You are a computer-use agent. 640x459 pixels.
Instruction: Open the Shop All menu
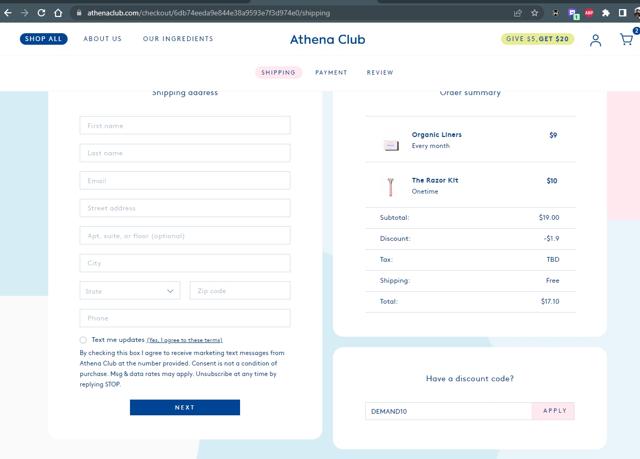coord(44,39)
